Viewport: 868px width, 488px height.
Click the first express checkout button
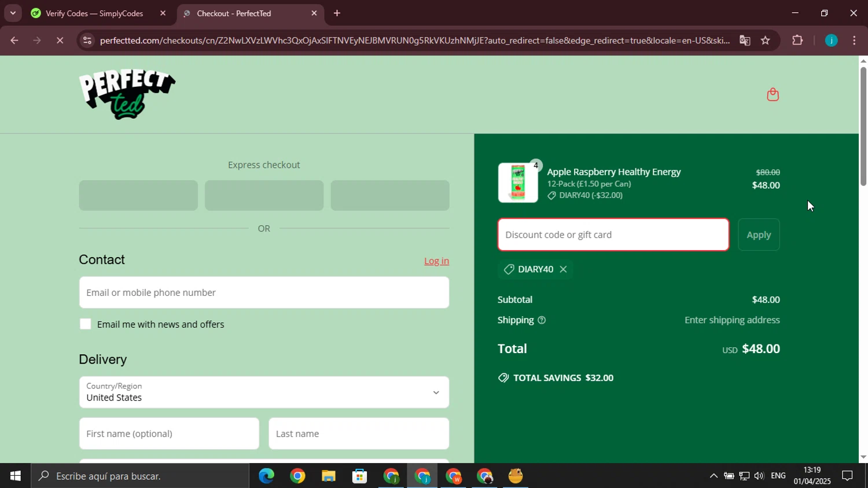tap(138, 195)
